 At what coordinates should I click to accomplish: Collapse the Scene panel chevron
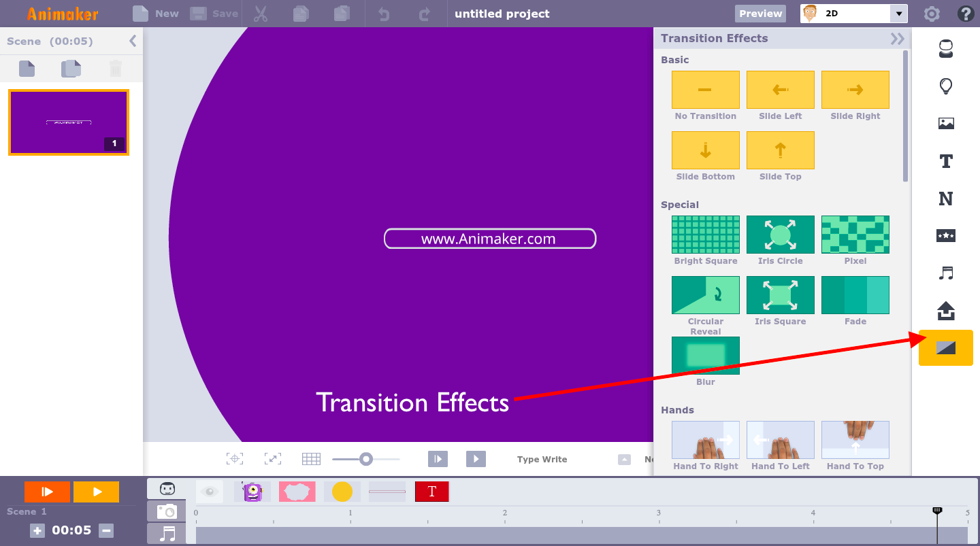(x=133, y=41)
